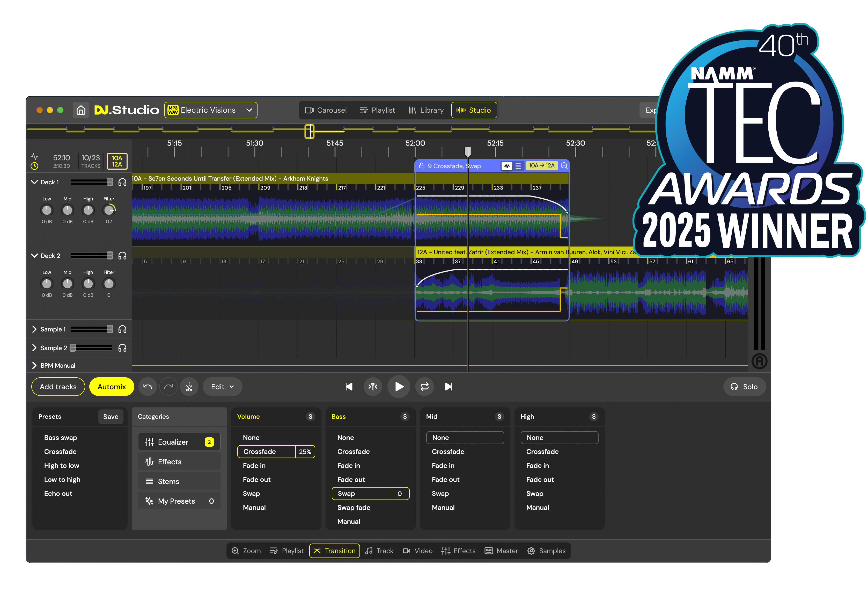Toggle loop playback

(425, 387)
